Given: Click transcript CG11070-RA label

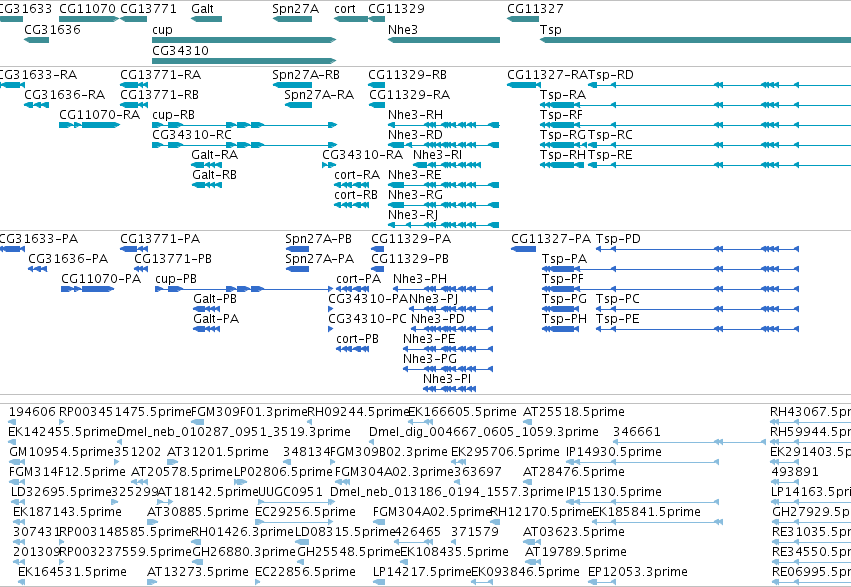Looking at the screenshot, I should pos(99,115).
